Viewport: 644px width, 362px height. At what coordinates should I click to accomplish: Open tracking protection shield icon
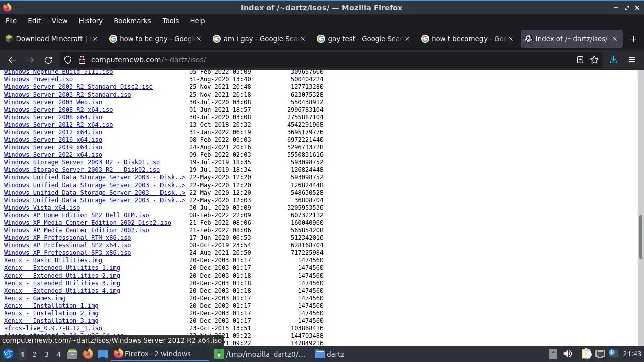68,60
